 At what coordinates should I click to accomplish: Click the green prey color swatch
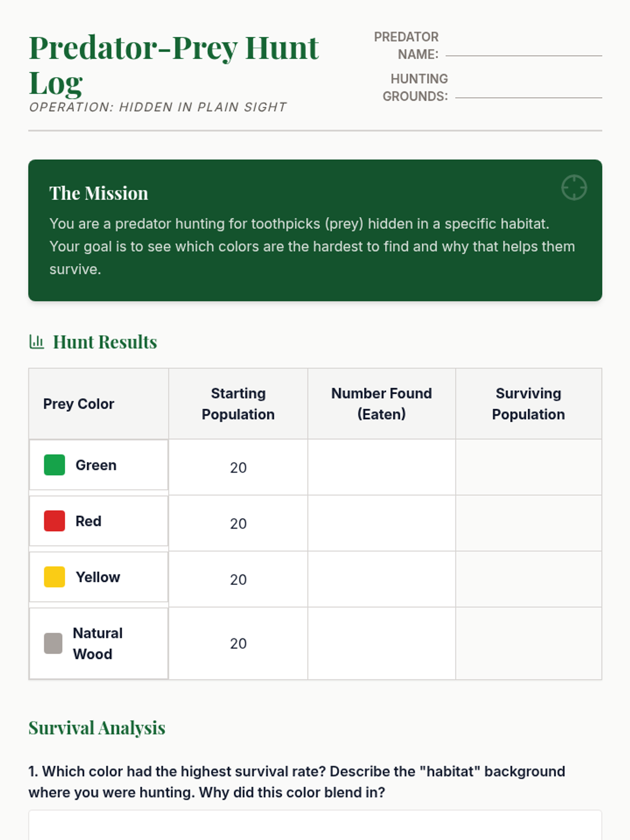pos(54,465)
